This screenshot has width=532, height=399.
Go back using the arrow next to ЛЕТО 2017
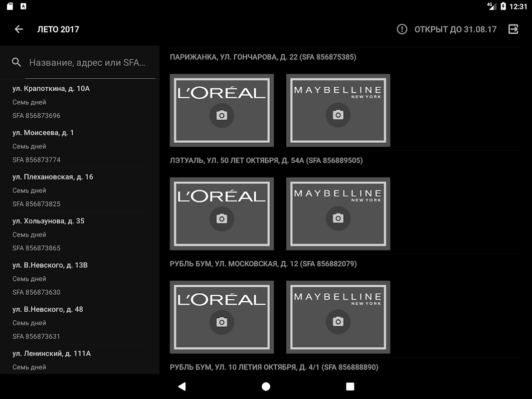pos(18,29)
